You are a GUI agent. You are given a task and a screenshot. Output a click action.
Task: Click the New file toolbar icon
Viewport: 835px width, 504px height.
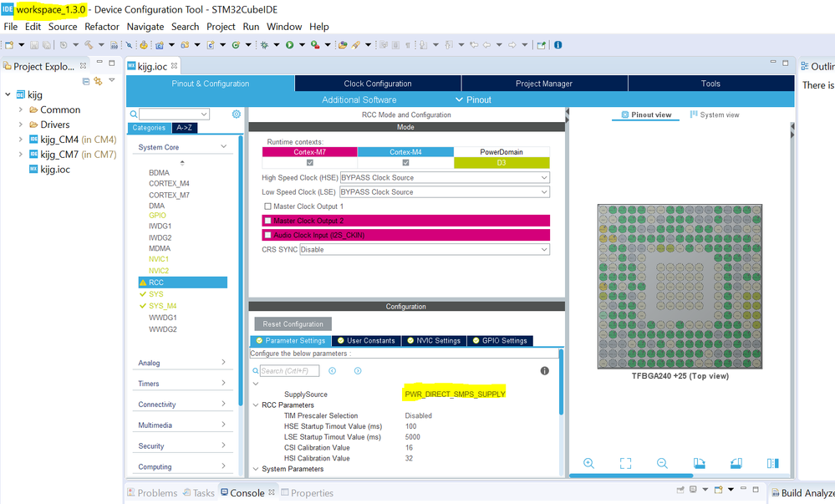(9, 45)
